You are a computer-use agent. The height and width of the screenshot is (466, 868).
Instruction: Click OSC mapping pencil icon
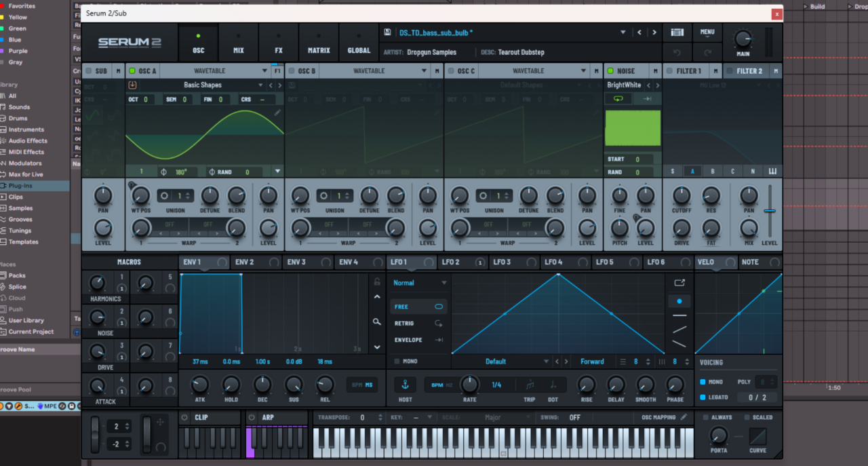[x=684, y=417]
